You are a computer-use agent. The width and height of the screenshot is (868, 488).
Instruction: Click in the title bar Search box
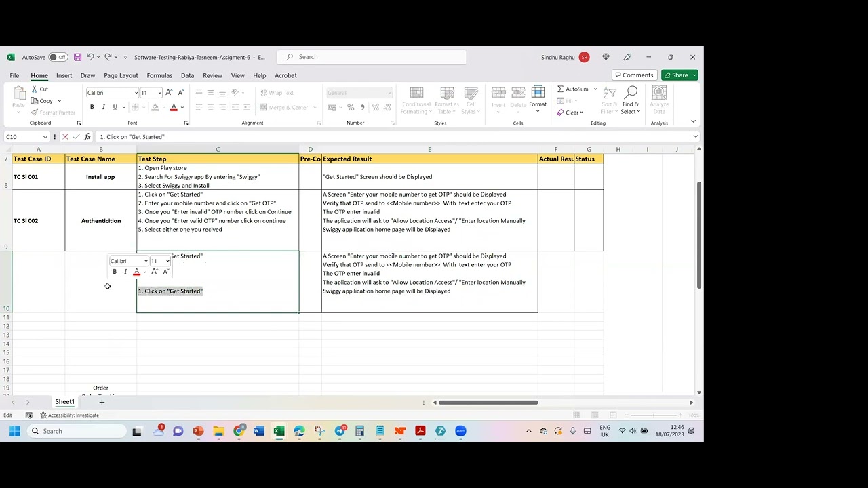[372, 57]
